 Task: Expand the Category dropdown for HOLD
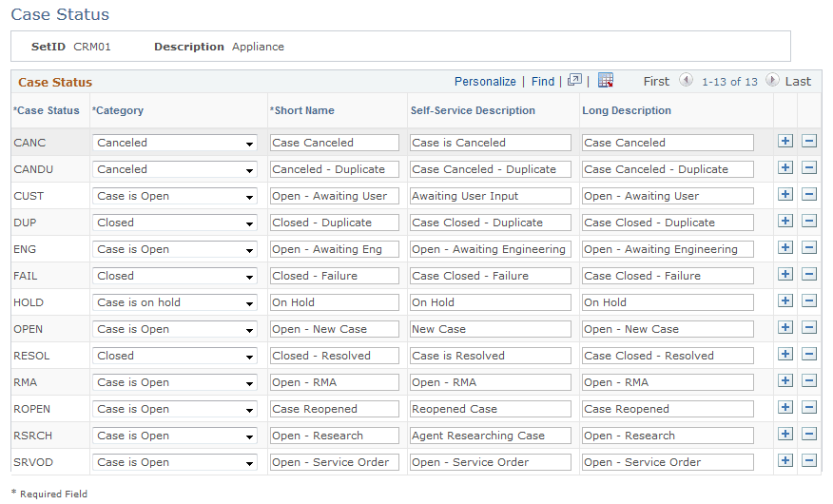[x=175, y=302]
